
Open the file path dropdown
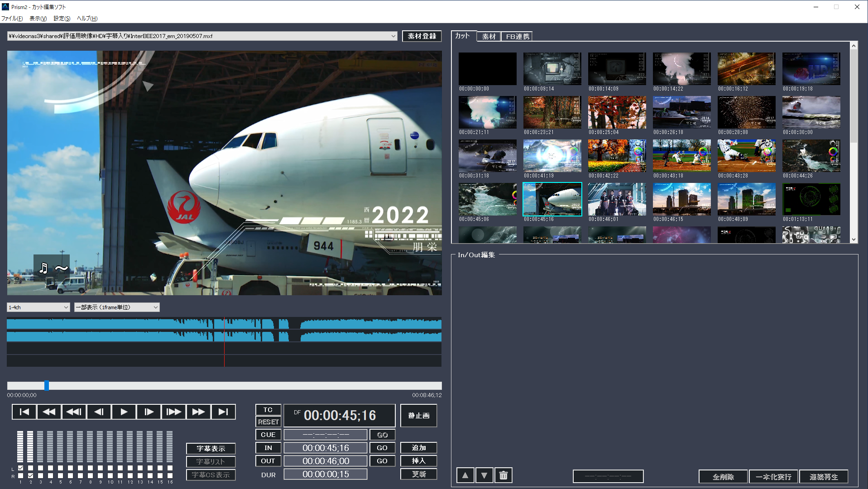[x=393, y=36]
